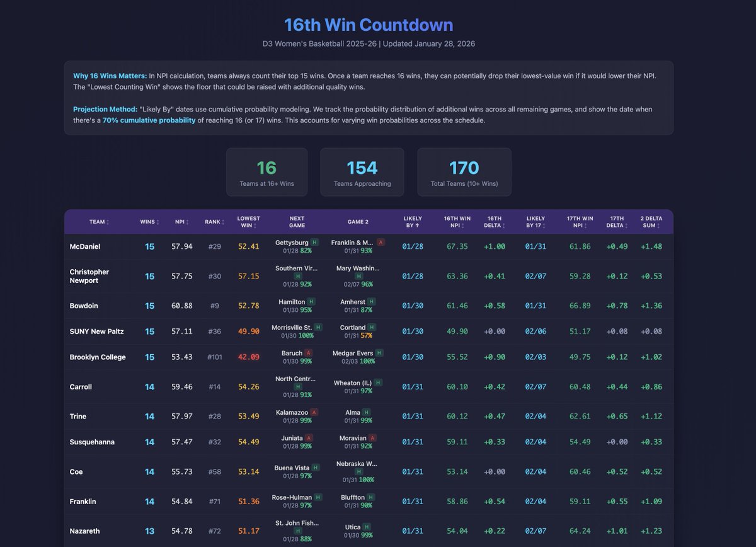Click the home badge under Nebraska W...
Screen dimensions: 756x547
(358, 471)
